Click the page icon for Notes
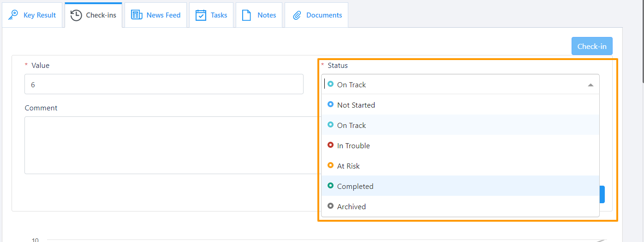The image size is (644, 242). [247, 15]
